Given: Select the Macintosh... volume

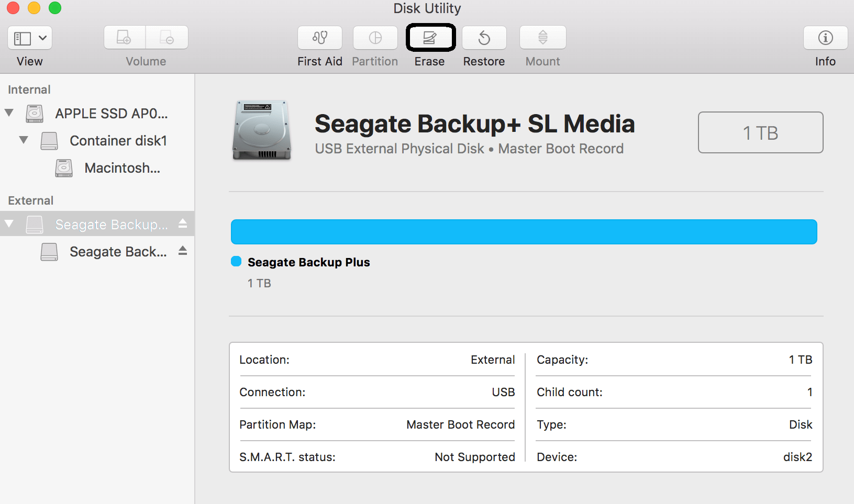Looking at the screenshot, I should pyautogui.click(x=123, y=168).
